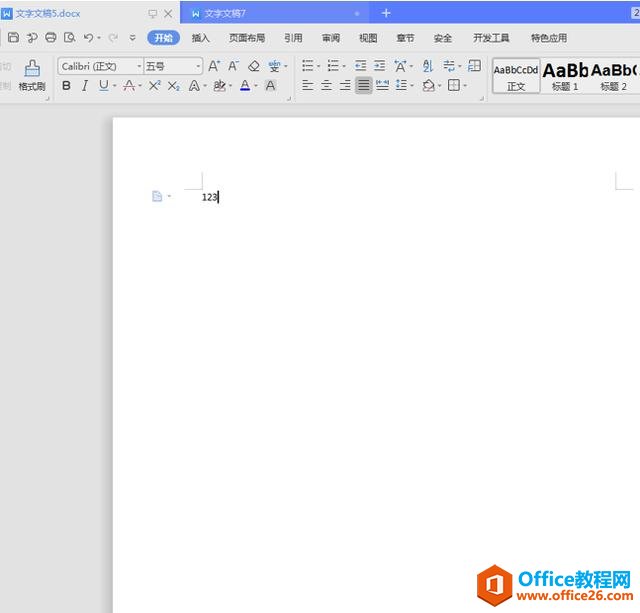Open the 插入 (Insert) ribbon tab

[200, 38]
